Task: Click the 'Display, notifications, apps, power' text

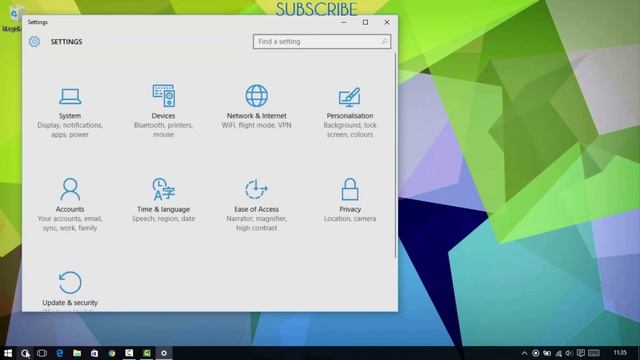Action: (70, 130)
